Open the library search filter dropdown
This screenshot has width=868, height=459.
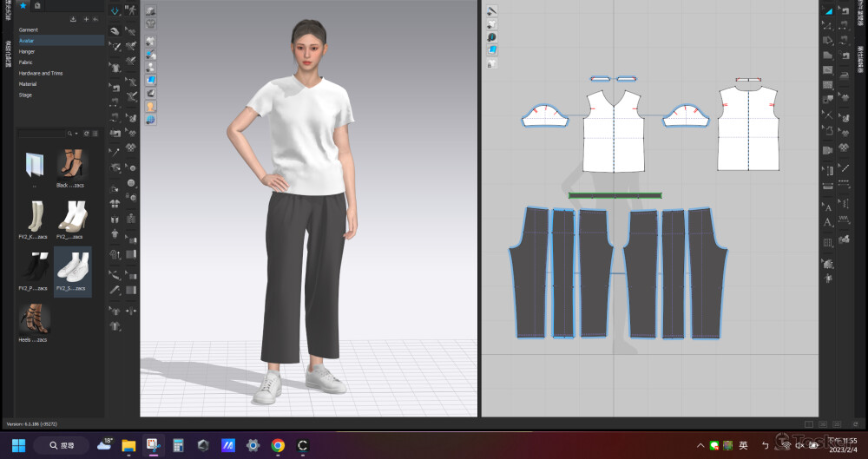click(x=76, y=134)
